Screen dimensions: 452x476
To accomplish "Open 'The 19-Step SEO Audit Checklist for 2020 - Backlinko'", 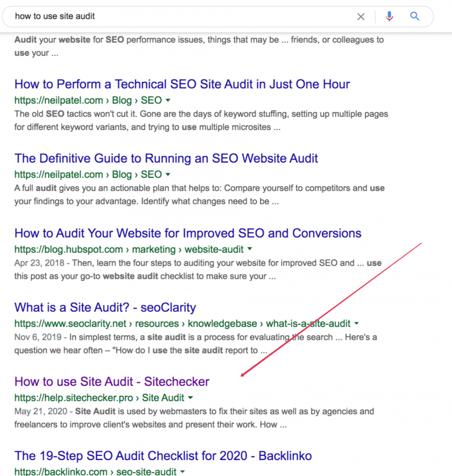I will click(x=163, y=455).
